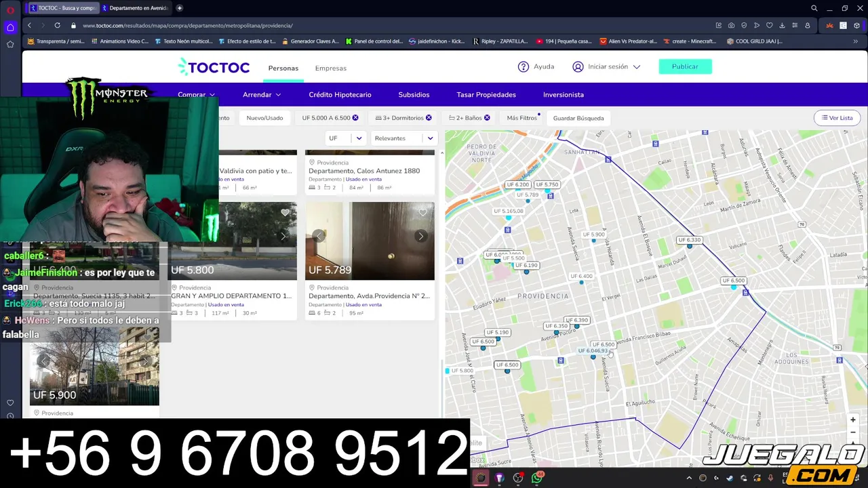
Task: Open the Inversionista menu item
Action: pos(564,95)
